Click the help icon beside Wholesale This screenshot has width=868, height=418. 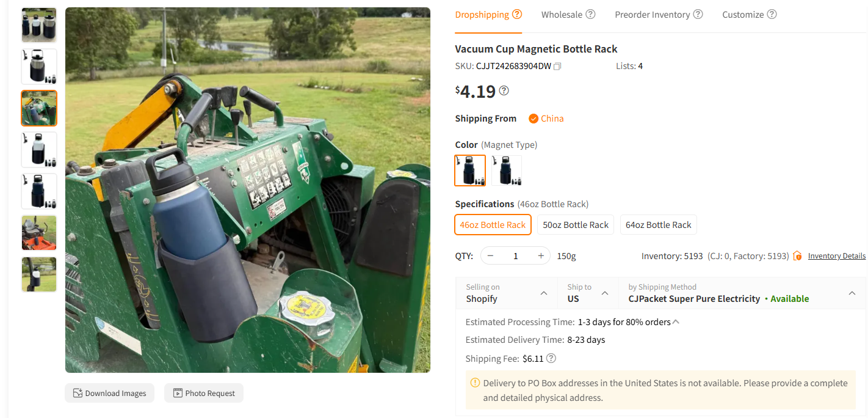[x=590, y=15]
